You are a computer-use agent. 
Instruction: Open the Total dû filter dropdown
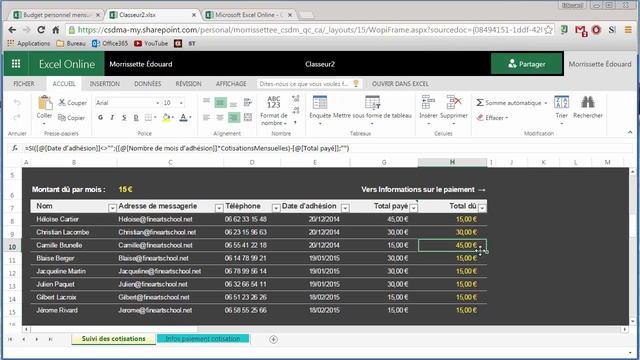pyautogui.click(x=482, y=208)
